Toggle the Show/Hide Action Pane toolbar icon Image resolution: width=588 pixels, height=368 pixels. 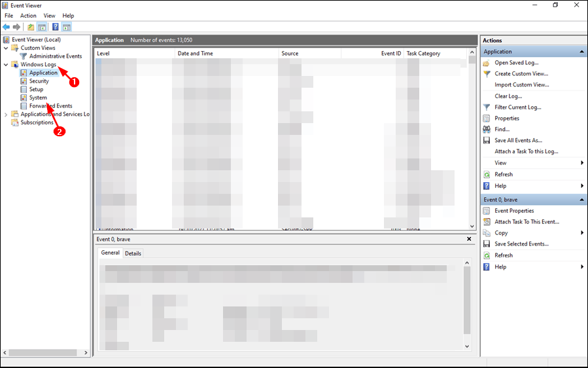67,27
